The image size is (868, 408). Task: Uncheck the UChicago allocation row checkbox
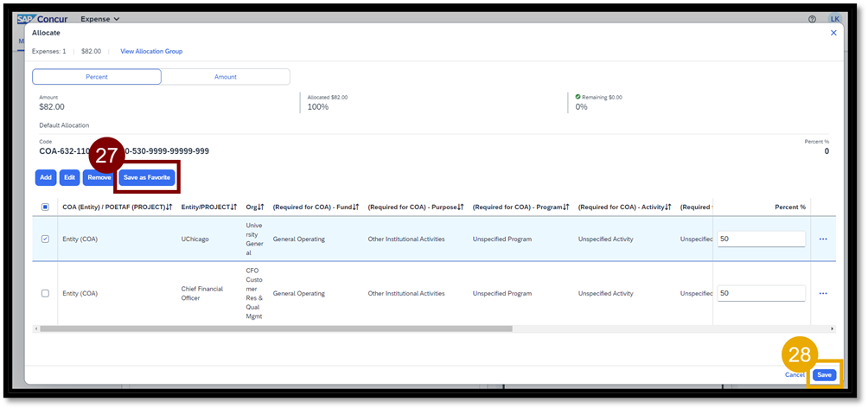tap(45, 239)
